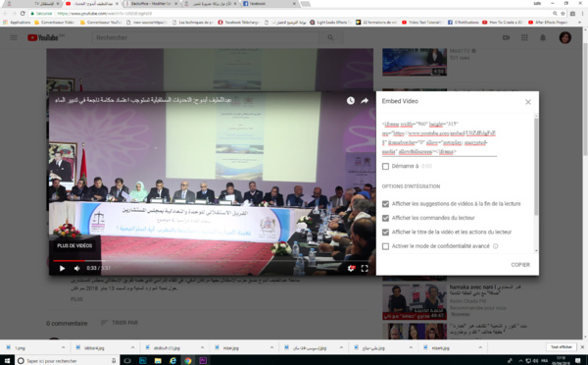
Task: Uncheck Afficher les commandes du lecteur
Action: tap(385, 218)
